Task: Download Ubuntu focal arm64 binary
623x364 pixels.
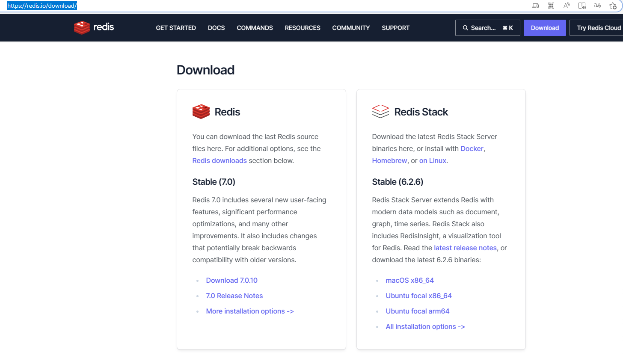Action: coord(417,311)
